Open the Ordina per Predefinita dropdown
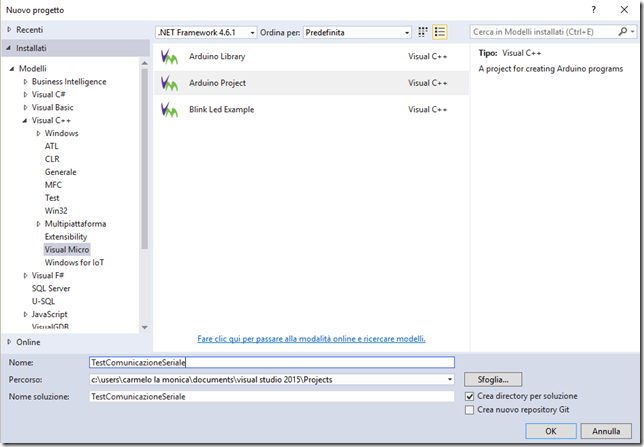The image size is (644, 447). 357,32
